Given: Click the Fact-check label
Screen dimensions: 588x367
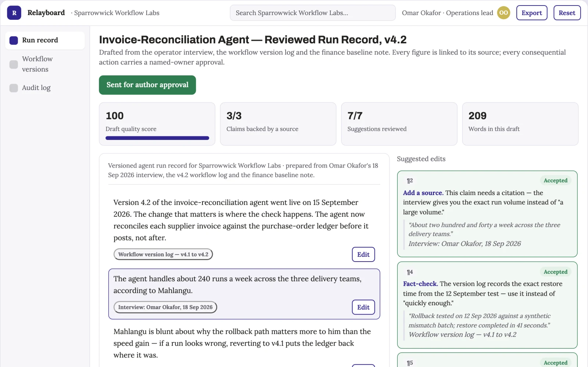Looking at the screenshot, I should [420, 284].
